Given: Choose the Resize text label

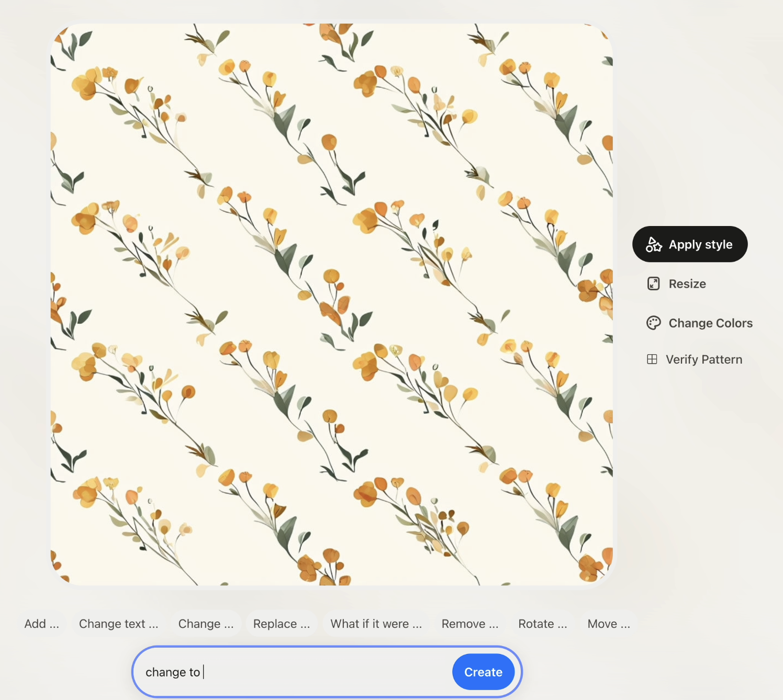Looking at the screenshot, I should (687, 284).
